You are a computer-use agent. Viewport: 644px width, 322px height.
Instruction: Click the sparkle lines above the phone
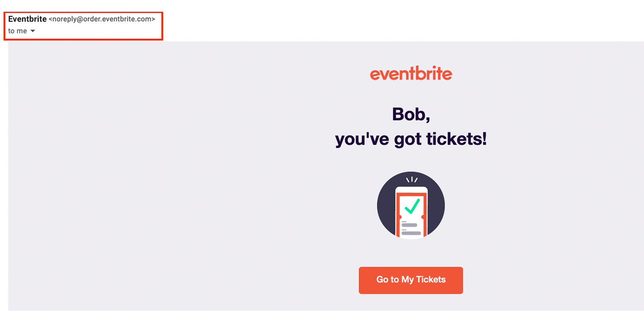tap(411, 179)
